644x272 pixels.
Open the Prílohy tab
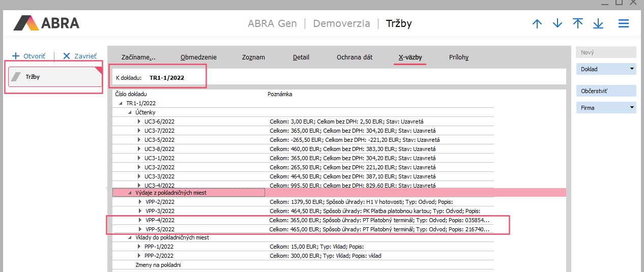pos(458,57)
